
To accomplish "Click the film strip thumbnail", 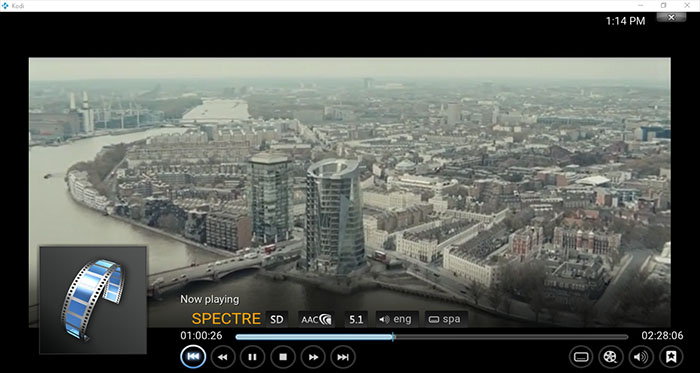I will tap(93, 299).
